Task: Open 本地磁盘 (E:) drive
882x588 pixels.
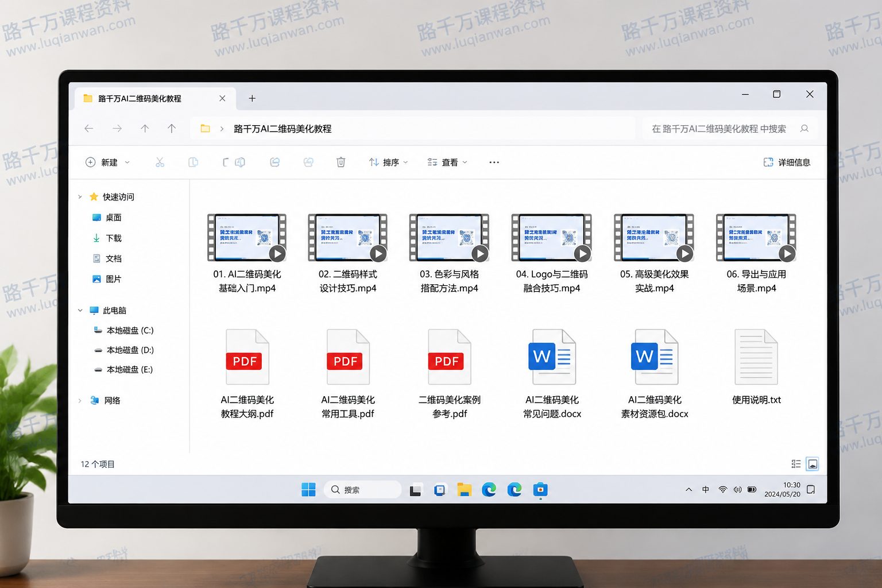Action: coord(123,370)
